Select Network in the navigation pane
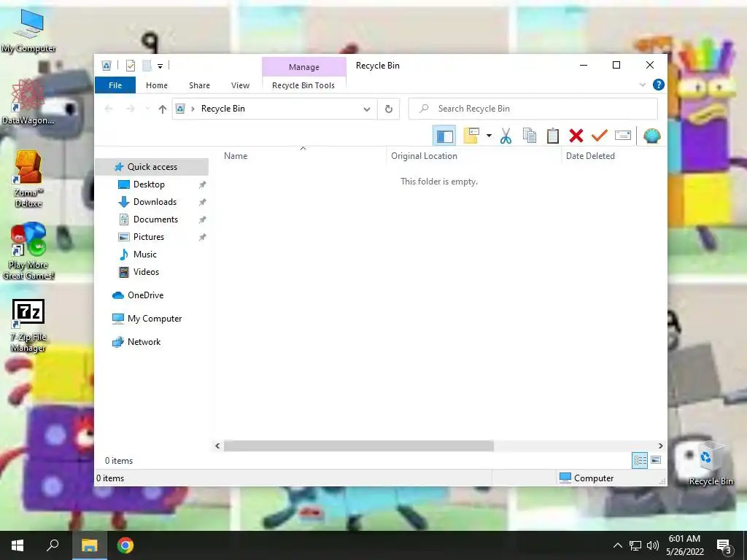747x560 pixels. [144, 342]
